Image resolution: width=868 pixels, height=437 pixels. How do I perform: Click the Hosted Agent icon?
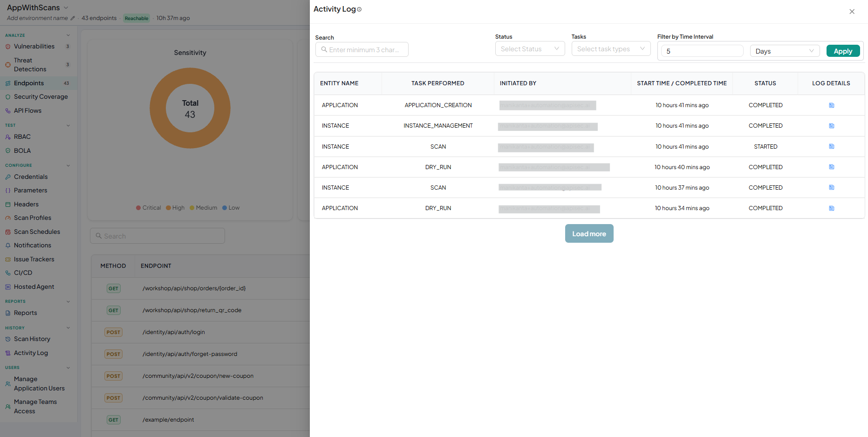8,287
